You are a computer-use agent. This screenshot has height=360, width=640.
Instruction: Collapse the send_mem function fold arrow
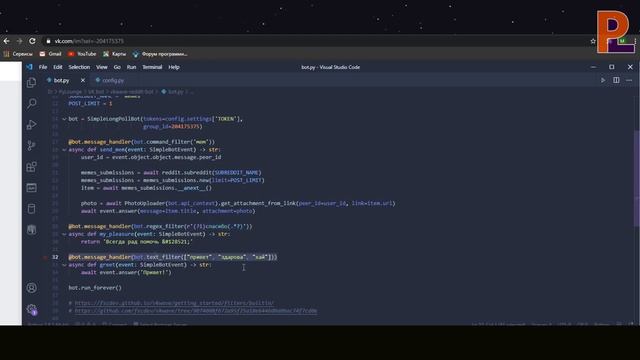click(x=64, y=149)
